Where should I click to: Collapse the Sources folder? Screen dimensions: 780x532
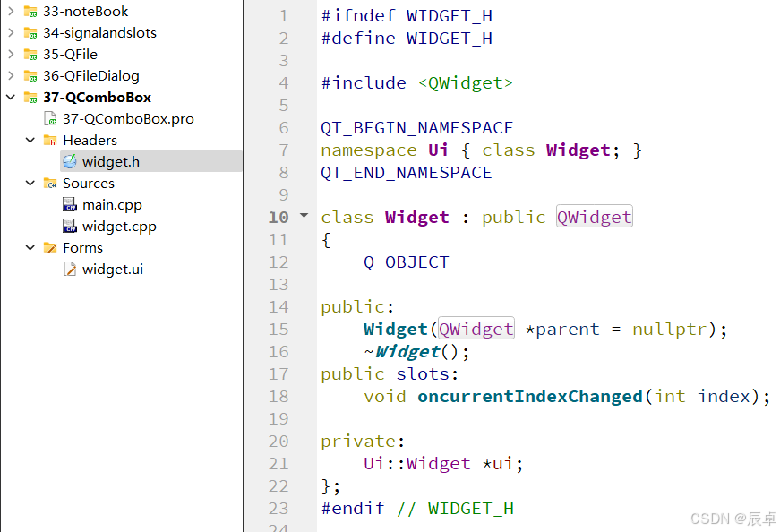point(30,183)
